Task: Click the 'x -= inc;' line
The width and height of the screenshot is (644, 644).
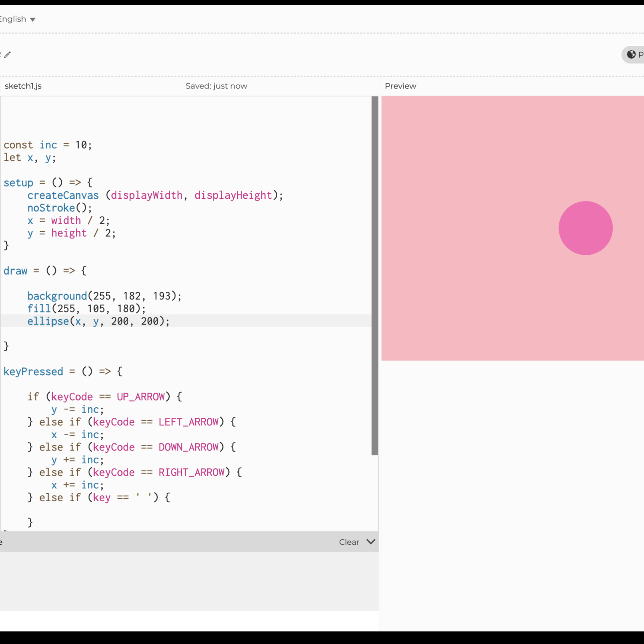Action: [x=78, y=435]
